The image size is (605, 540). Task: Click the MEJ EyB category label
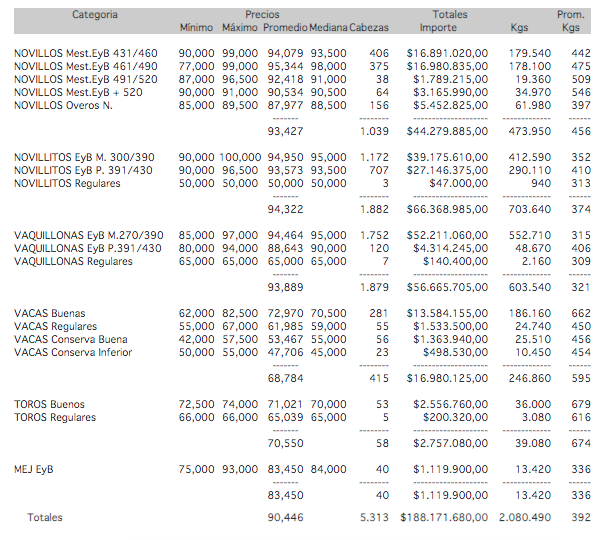[37, 469]
